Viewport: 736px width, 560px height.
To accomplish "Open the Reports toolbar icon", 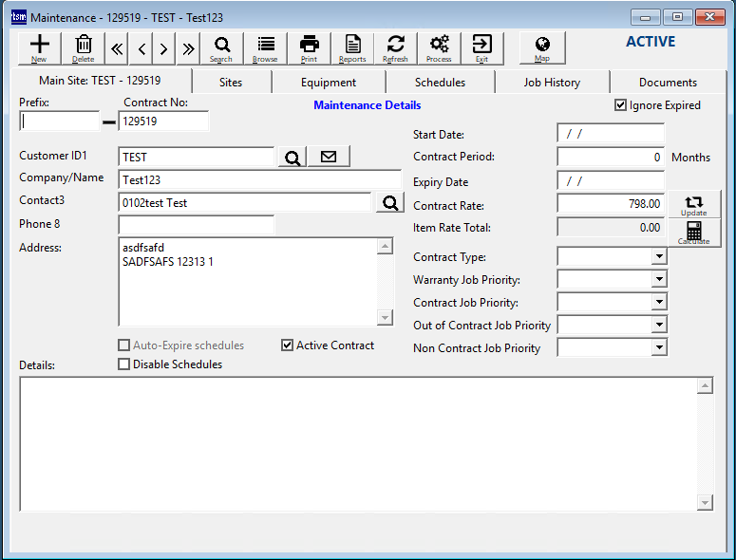I will 352,47.
